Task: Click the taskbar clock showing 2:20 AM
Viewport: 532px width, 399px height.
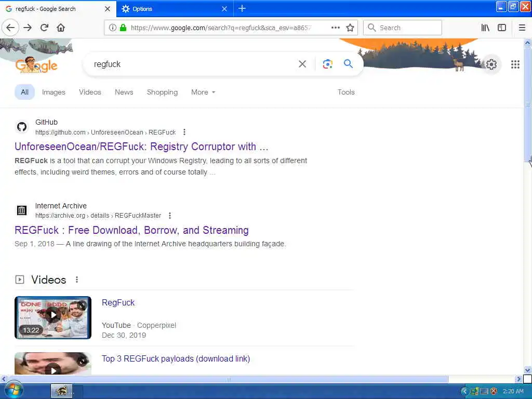Action: [513, 391]
